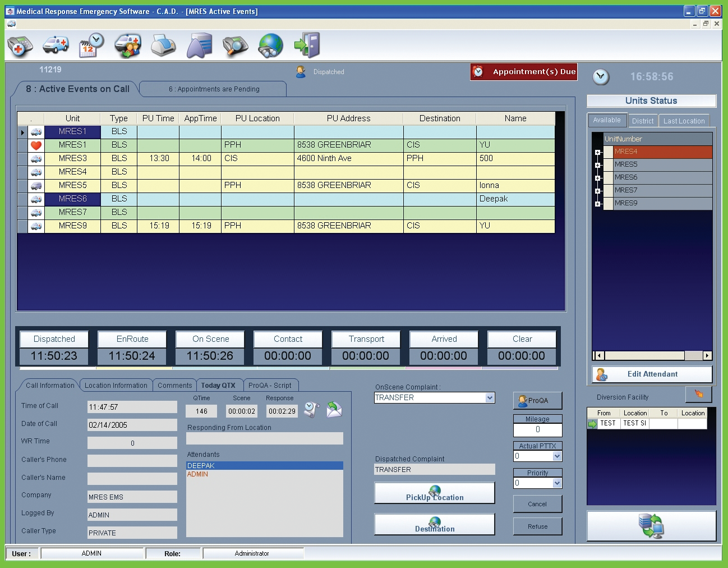The image size is (728, 568).
Task: Expand the MRES7 unit tree node
Action: [x=598, y=191]
